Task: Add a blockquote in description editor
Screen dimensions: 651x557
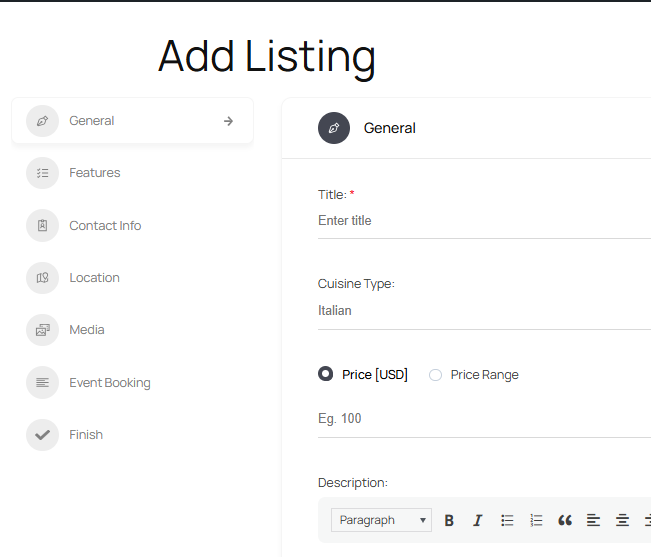Action: tap(565, 520)
